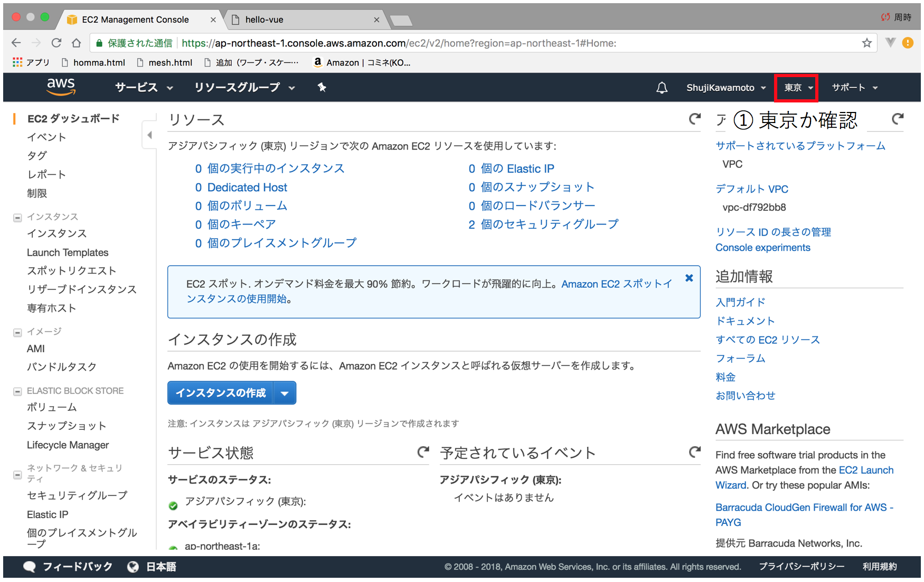Viewport: 924px width, 582px height.
Task: Open the プライバシーポリシー footer link
Action: pos(802,567)
